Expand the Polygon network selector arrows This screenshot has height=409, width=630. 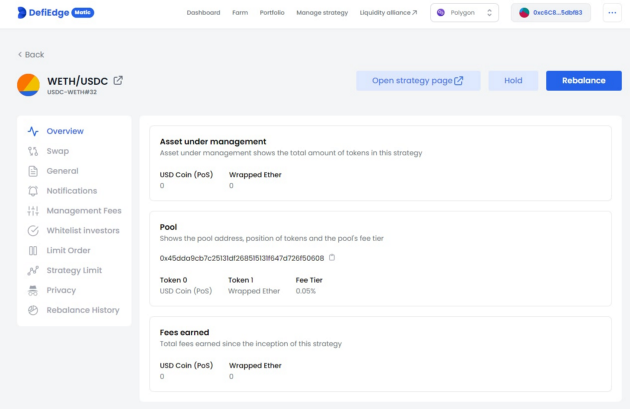(489, 12)
